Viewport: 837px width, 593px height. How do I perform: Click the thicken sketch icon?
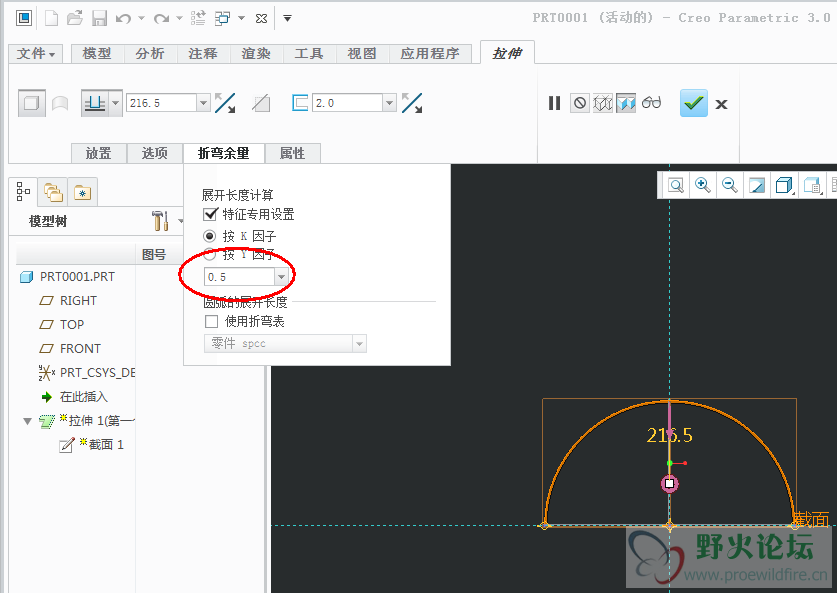(300, 103)
